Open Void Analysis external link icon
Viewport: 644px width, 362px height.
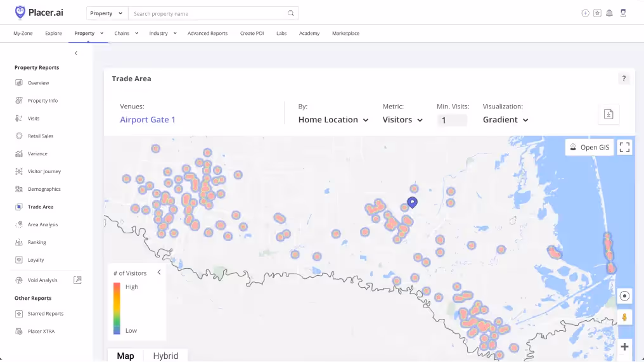[77, 280]
